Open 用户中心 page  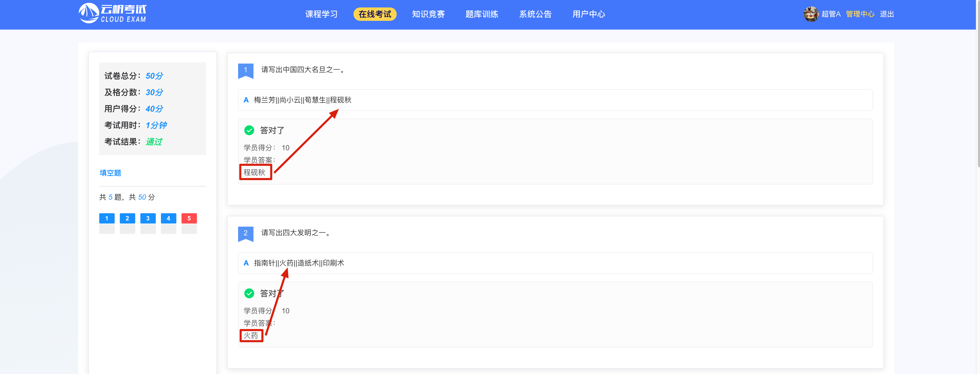(588, 14)
